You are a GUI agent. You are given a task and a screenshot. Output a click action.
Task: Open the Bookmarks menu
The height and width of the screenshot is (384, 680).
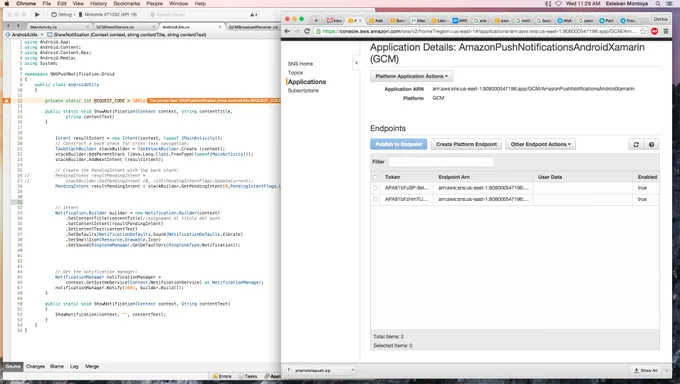point(127,3)
